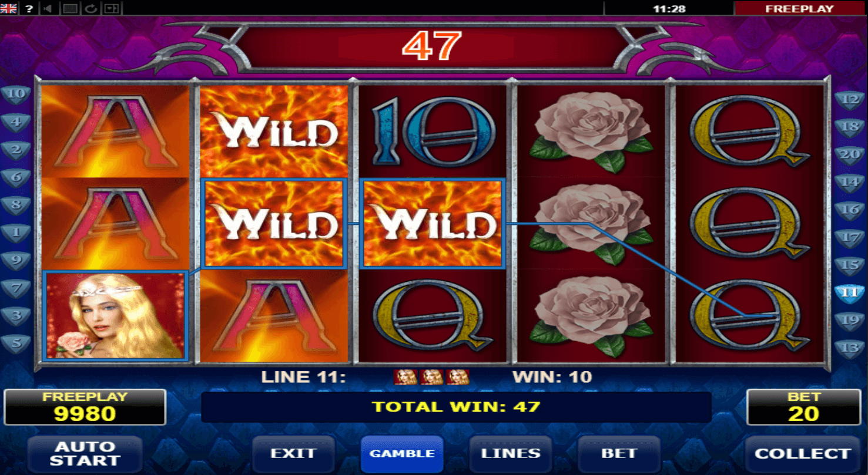
Task: Open the panel dropdown icon in top bar
Action: (111, 8)
